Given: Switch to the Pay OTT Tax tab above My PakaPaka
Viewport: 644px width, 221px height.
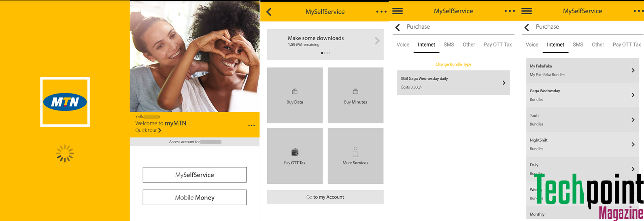Looking at the screenshot, I should (627, 45).
